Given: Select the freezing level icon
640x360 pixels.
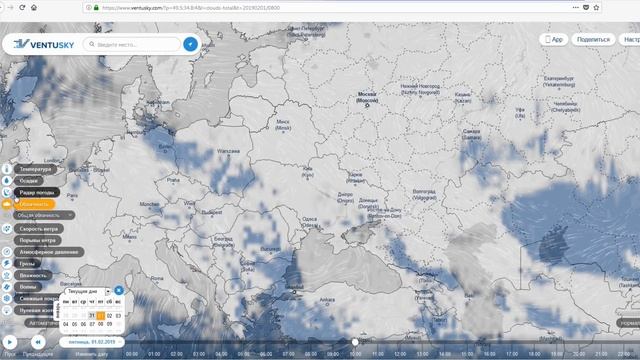Looking at the screenshot, I should tap(7, 310).
